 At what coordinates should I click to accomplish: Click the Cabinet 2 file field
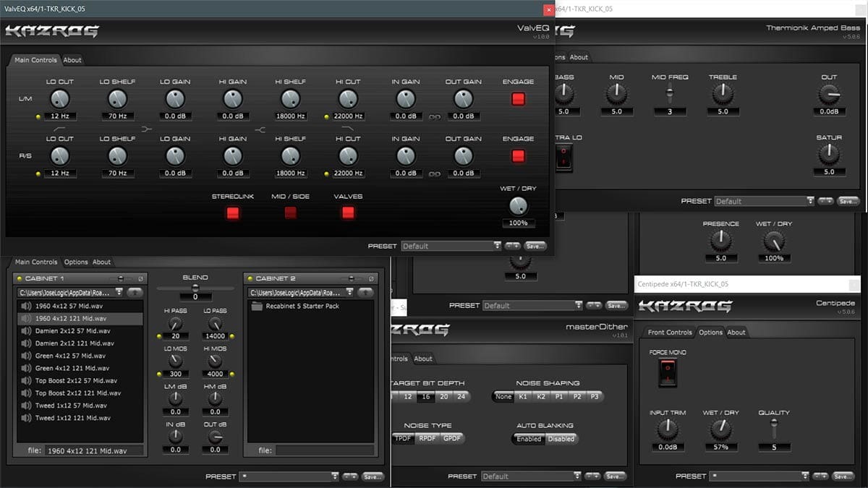click(324, 450)
